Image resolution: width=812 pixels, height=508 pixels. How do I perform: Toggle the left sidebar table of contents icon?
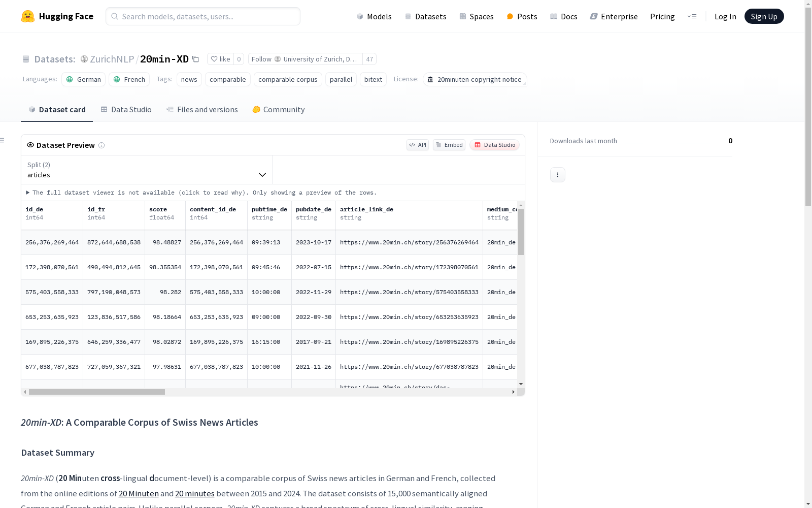(3, 140)
